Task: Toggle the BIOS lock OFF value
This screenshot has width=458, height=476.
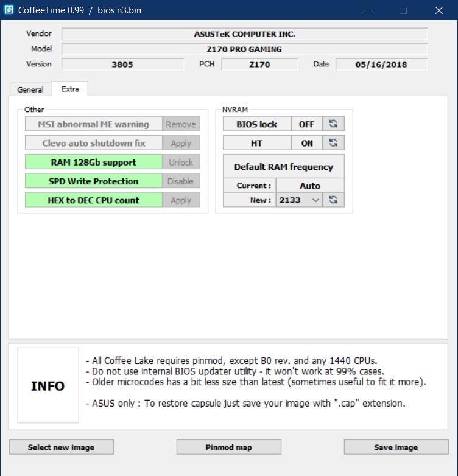Action: [x=306, y=124]
